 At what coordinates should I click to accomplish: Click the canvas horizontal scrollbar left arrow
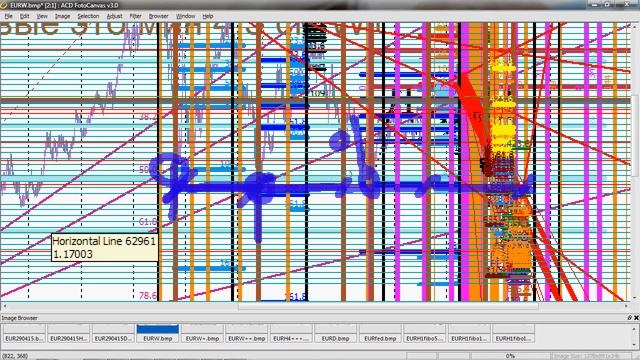[x=4, y=306]
